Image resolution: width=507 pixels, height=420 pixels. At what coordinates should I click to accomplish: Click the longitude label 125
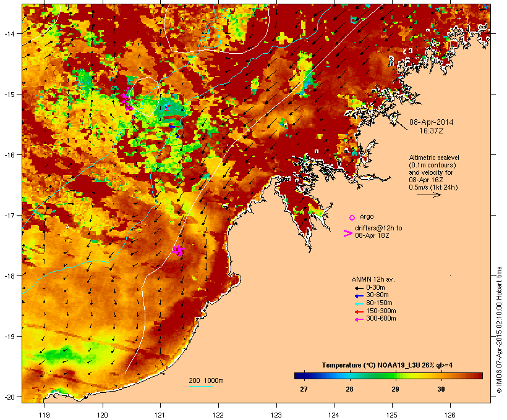392,415
